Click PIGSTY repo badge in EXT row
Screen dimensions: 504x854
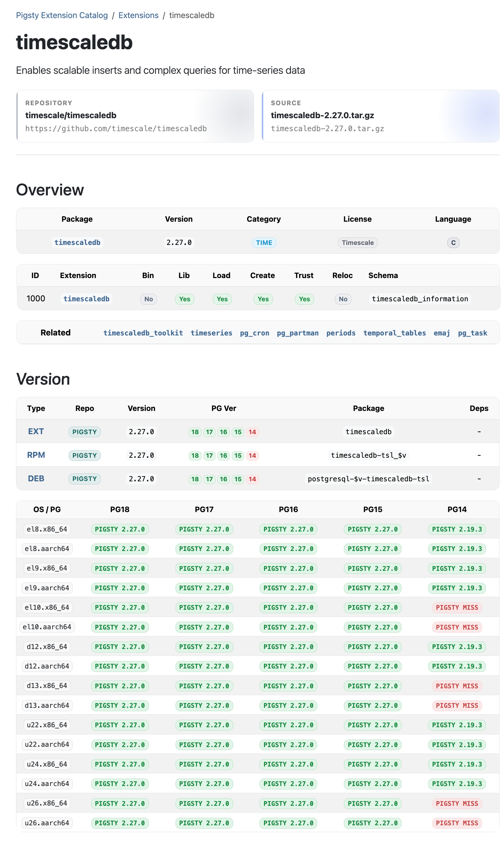[85, 432]
